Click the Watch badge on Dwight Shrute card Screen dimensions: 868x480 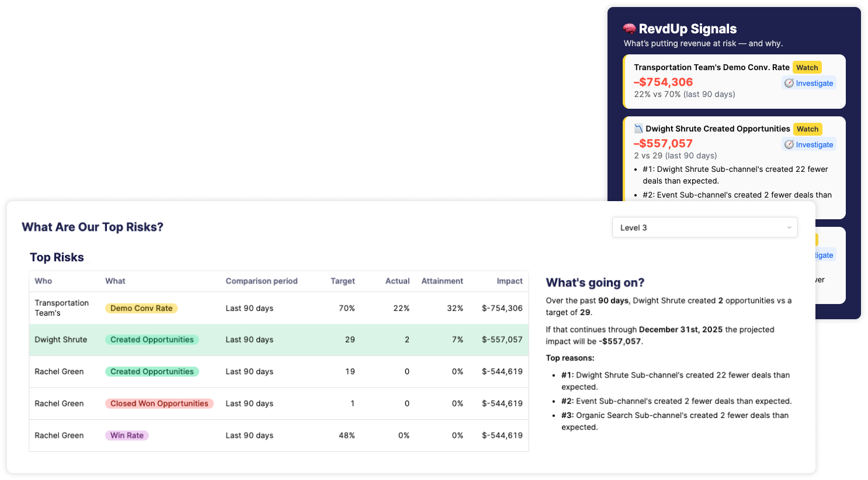(x=808, y=129)
